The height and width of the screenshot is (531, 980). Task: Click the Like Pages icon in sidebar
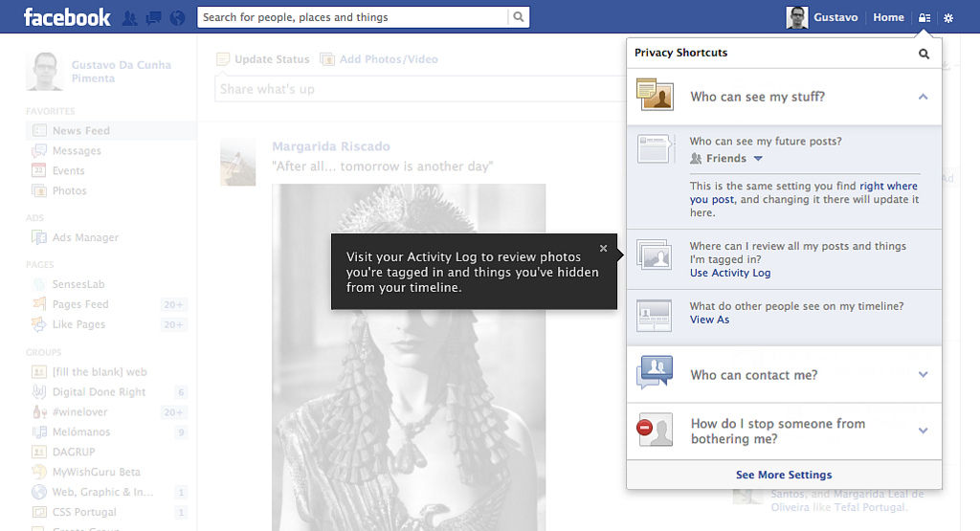click(39, 324)
